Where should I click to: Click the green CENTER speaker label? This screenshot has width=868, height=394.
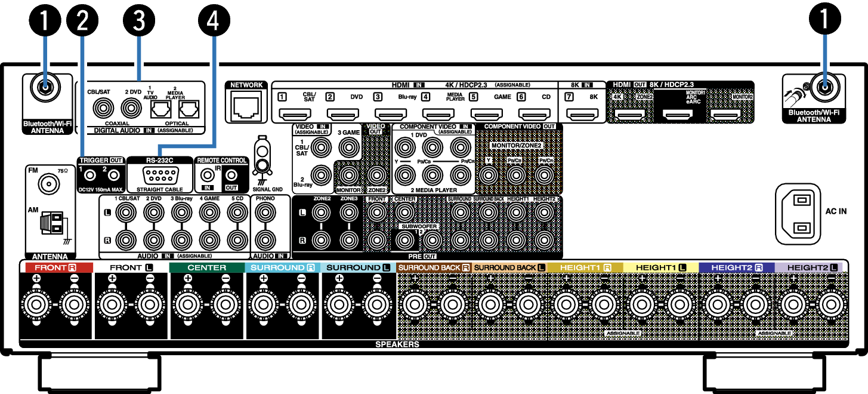(206, 267)
